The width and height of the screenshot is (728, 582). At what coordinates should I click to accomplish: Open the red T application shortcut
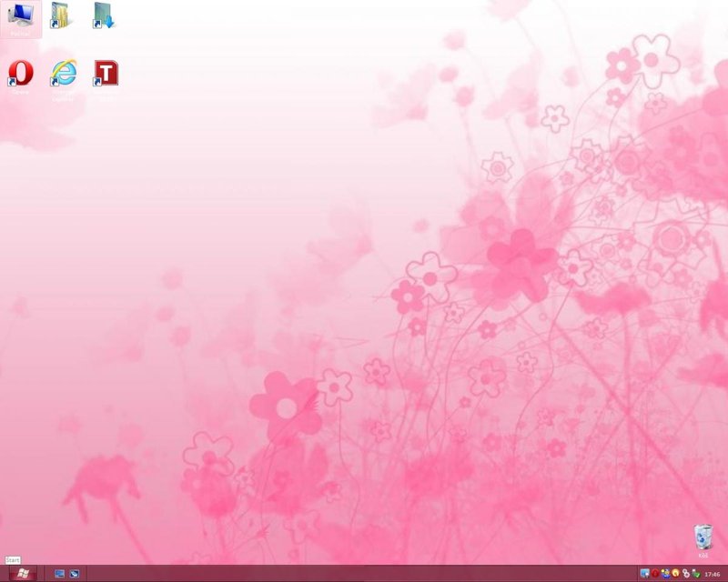106,74
